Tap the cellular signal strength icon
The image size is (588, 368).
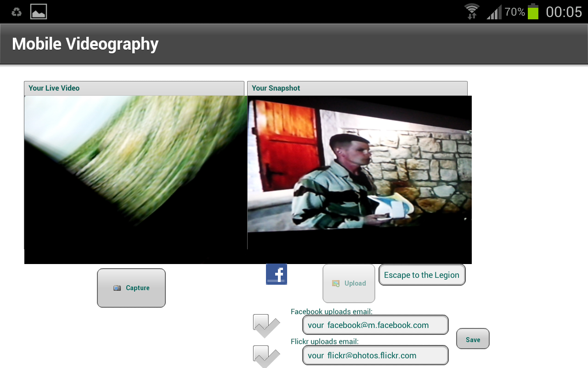[x=494, y=11]
